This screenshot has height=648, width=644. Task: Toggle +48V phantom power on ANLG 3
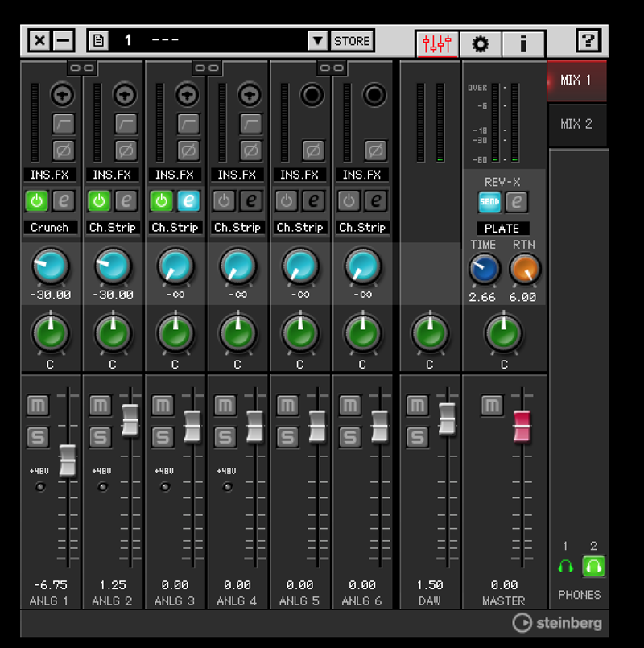point(165,487)
